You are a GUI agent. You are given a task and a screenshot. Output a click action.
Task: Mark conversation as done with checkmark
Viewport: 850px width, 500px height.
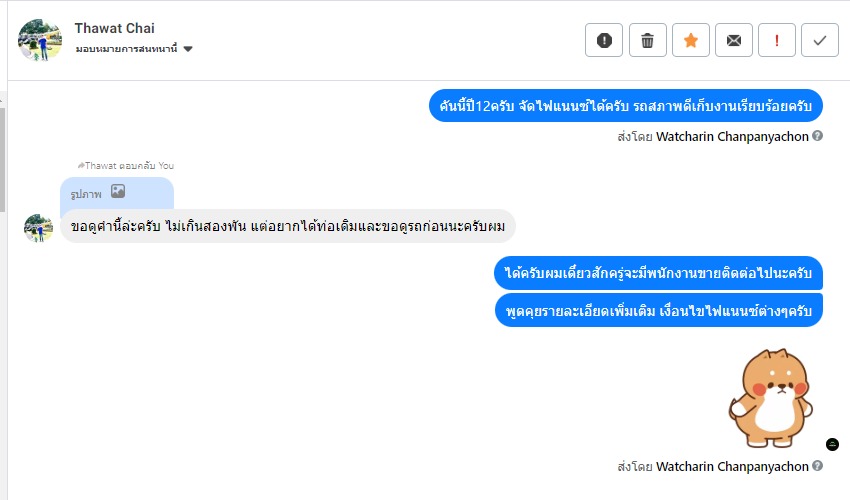820,40
